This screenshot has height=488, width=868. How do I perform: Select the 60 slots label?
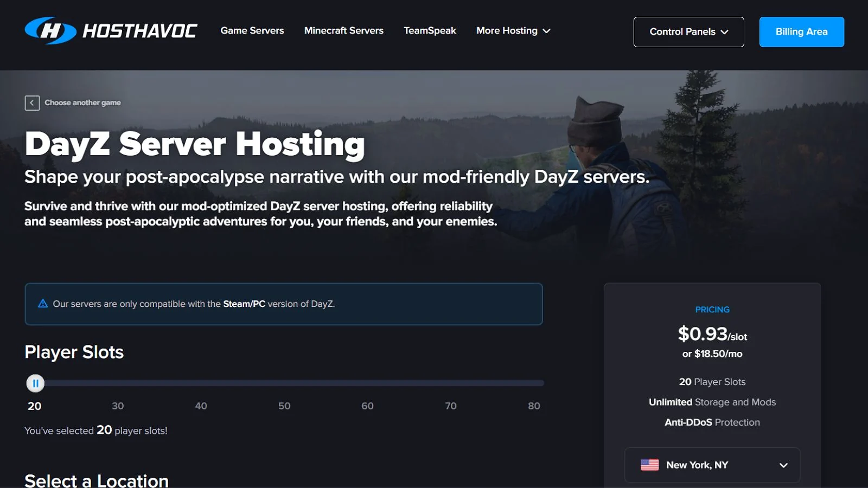point(367,406)
